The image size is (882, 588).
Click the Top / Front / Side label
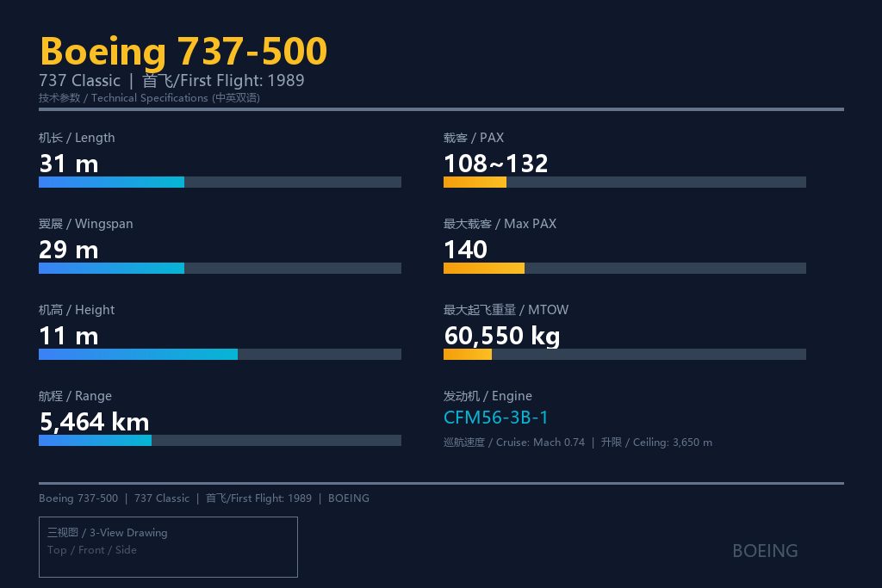pyautogui.click(x=91, y=550)
